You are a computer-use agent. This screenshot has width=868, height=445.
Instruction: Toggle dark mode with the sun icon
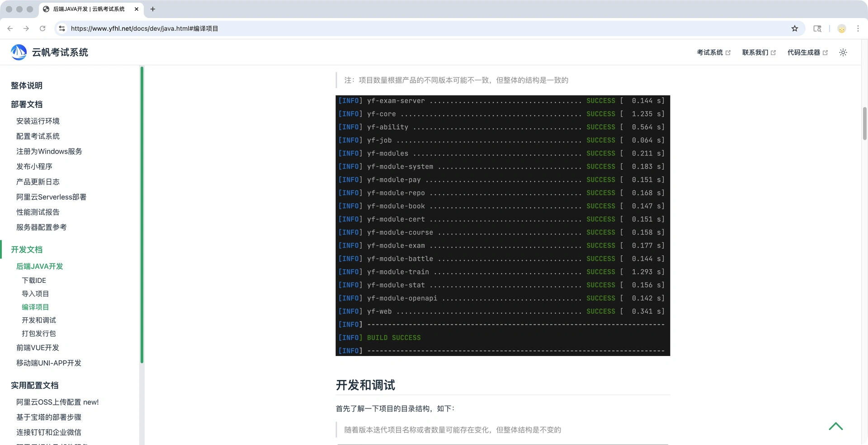click(x=843, y=52)
